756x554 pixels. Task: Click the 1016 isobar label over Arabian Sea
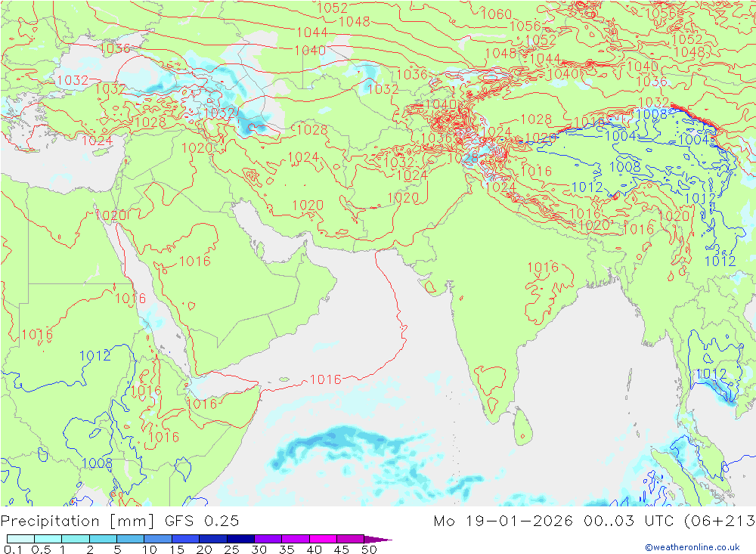(x=325, y=380)
